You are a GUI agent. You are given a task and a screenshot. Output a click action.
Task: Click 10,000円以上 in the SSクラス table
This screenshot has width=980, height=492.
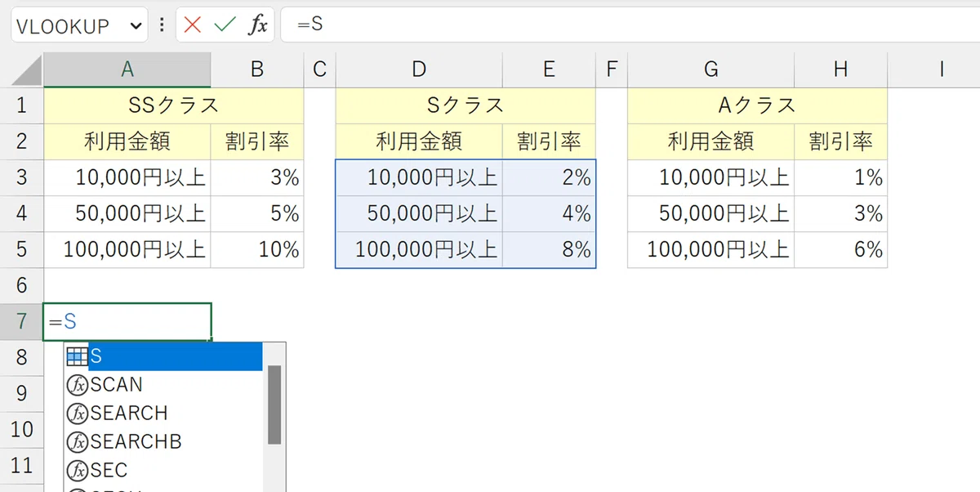tap(127, 177)
